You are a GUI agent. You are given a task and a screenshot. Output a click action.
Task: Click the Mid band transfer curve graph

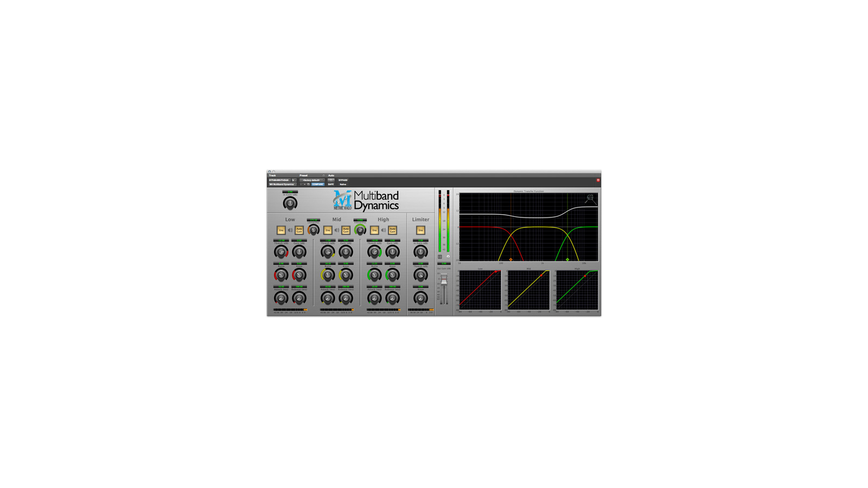pos(528,290)
